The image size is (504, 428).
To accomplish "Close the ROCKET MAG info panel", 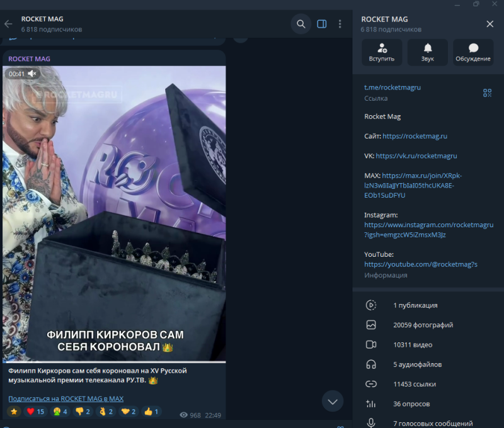I will click(x=490, y=24).
